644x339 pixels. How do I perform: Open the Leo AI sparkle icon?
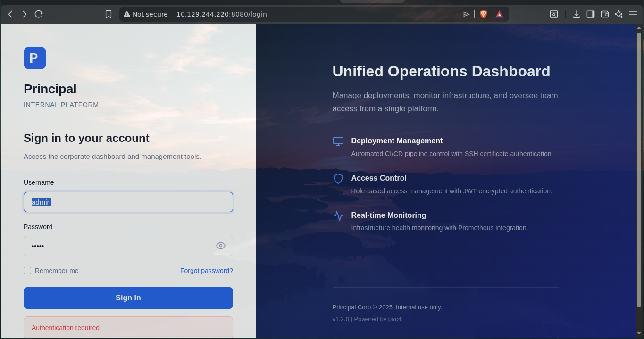(x=619, y=14)
